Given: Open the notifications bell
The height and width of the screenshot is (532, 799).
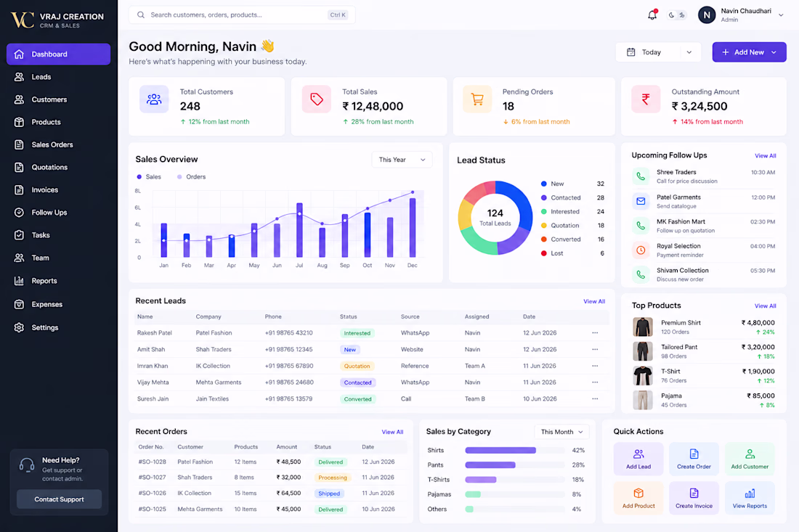Looking at the screenshot, I should point(652,15).
